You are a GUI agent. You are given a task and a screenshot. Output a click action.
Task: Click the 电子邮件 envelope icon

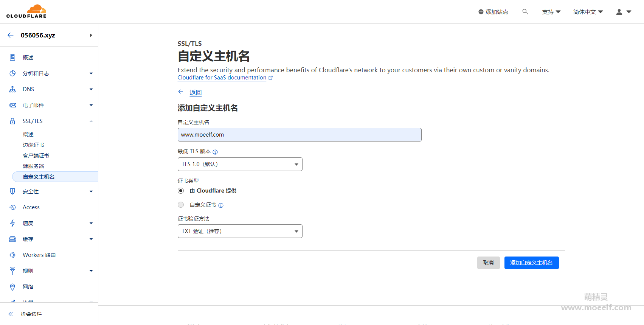(x=12, y=105)
